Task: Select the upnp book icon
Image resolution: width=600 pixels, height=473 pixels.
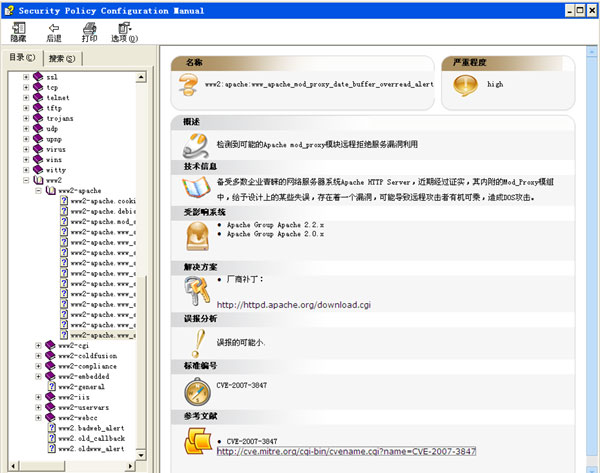Action: (38, 139)
